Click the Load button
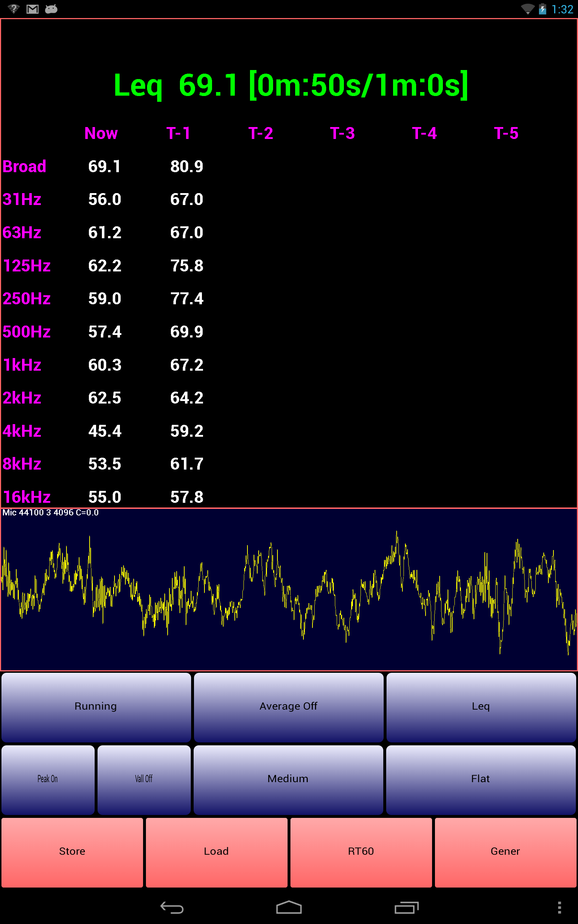This screenshot has height=924, width=578. point(216,853)
